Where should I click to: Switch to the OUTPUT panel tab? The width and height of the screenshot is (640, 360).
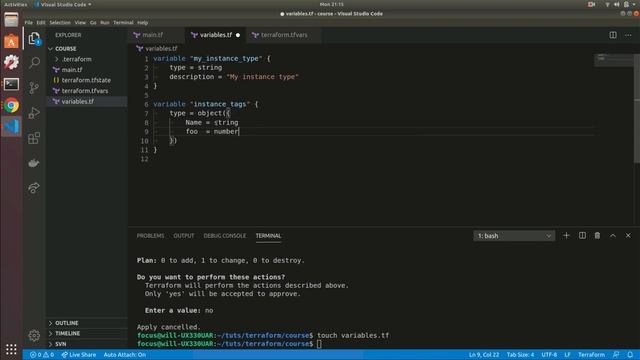(x=184, y=236)
